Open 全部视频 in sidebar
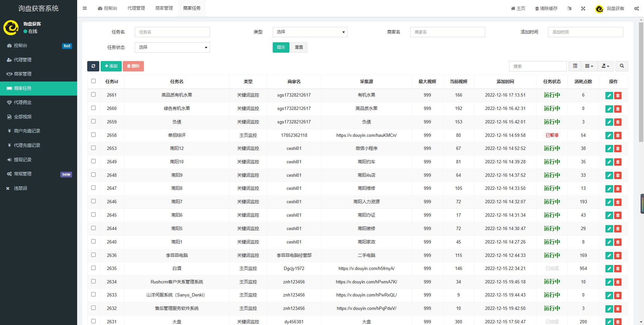Image resolution: width=644 pixels, height=325 pixels. 39,117
